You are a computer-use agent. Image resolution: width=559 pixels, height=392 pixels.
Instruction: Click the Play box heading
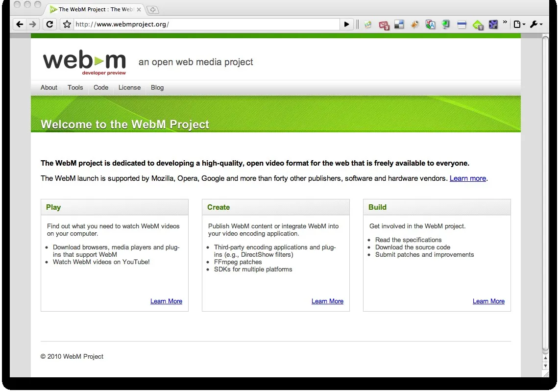coord(53,207)
